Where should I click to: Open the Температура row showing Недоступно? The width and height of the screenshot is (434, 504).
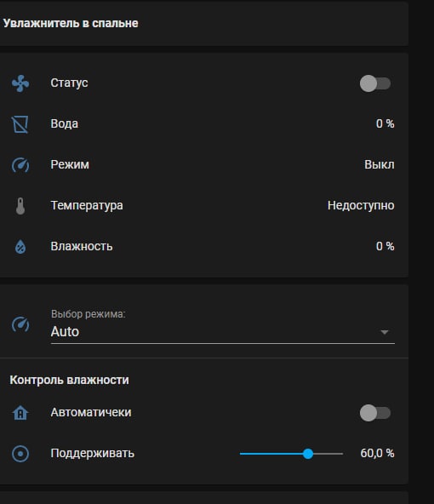click(203, 206)
